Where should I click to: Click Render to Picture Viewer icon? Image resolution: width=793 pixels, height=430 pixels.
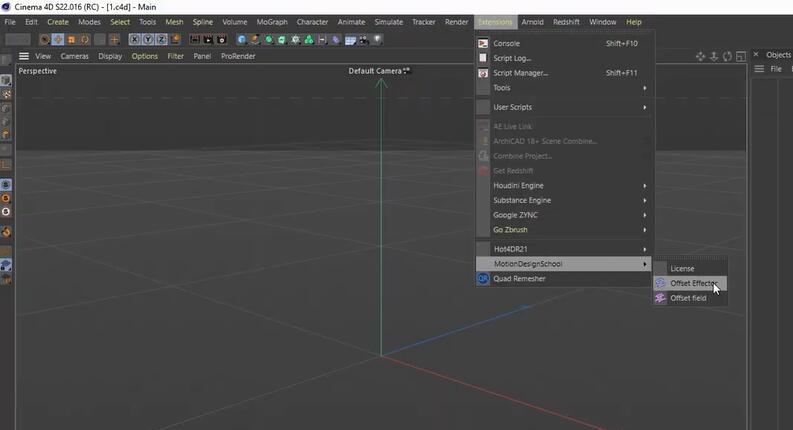pos(208,39)
